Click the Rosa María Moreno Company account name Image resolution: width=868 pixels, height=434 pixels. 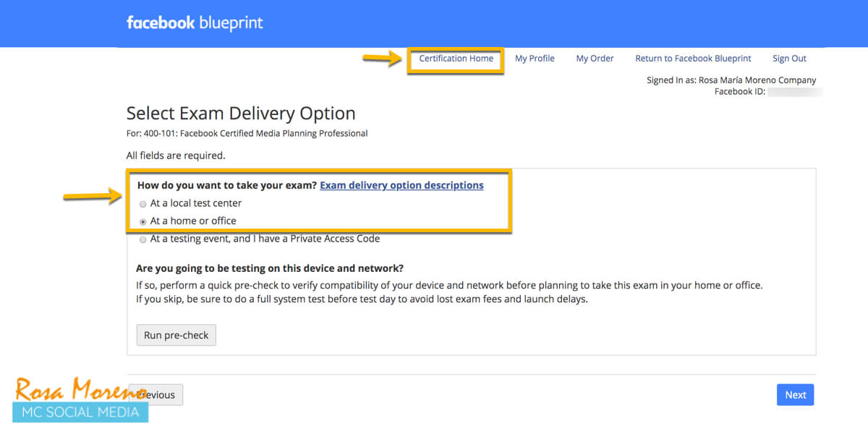(757, 80)
